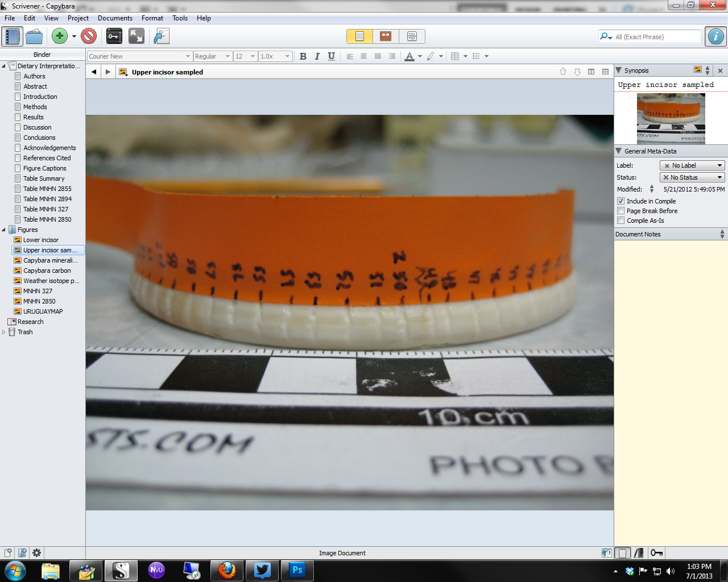Switch to Corkboard view mode

pyautogui.click(x=386, y=36)
